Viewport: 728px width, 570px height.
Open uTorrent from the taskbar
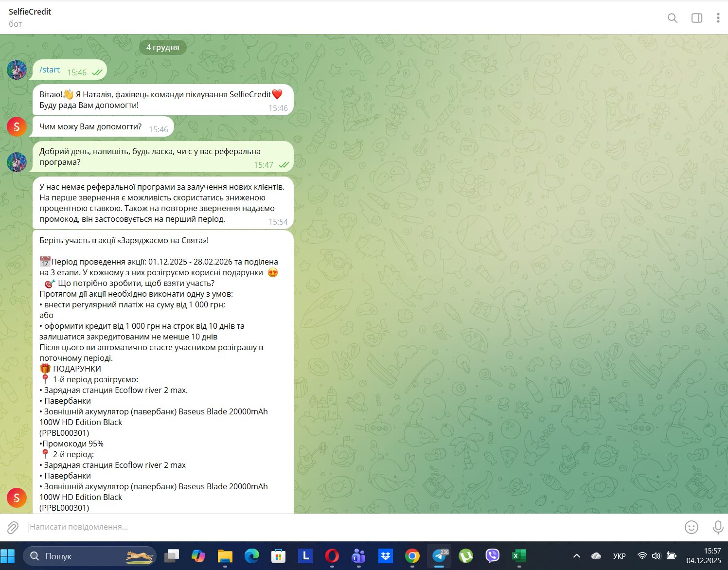pos(466,556)
